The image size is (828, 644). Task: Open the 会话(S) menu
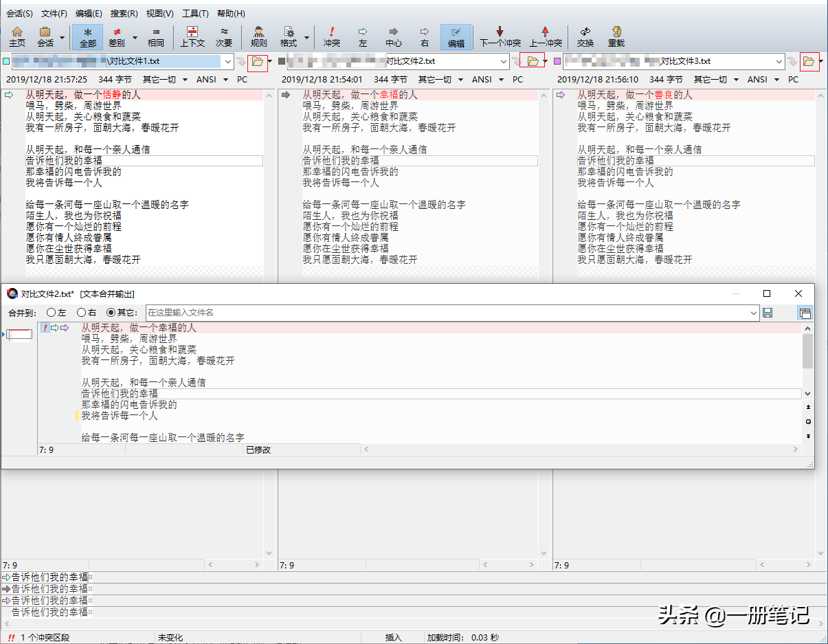click(19, 14)
